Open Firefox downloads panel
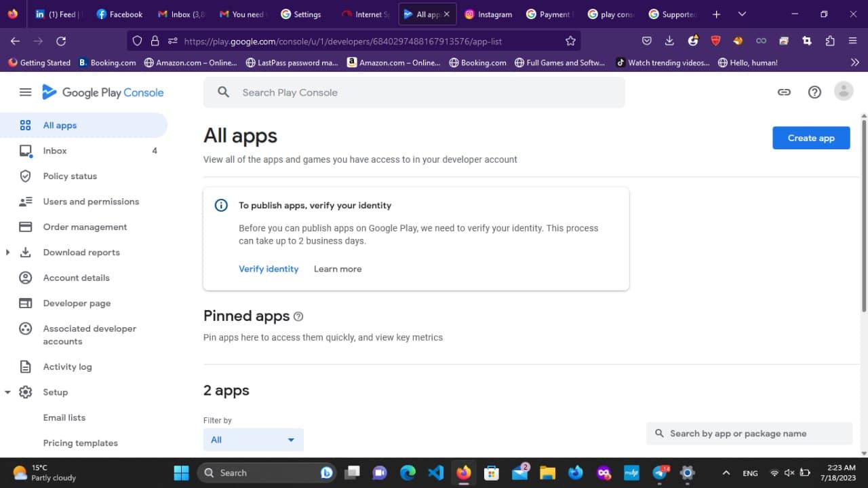Screen dimensions: 868x488 669,41
